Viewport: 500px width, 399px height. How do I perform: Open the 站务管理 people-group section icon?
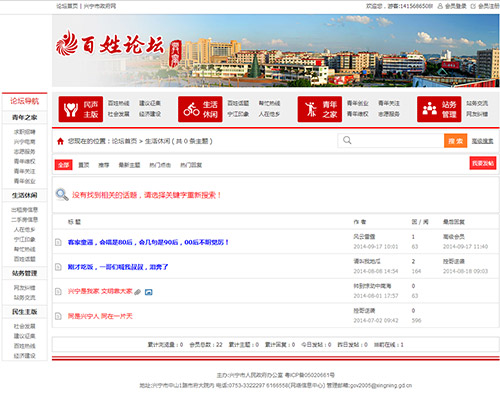439,109
